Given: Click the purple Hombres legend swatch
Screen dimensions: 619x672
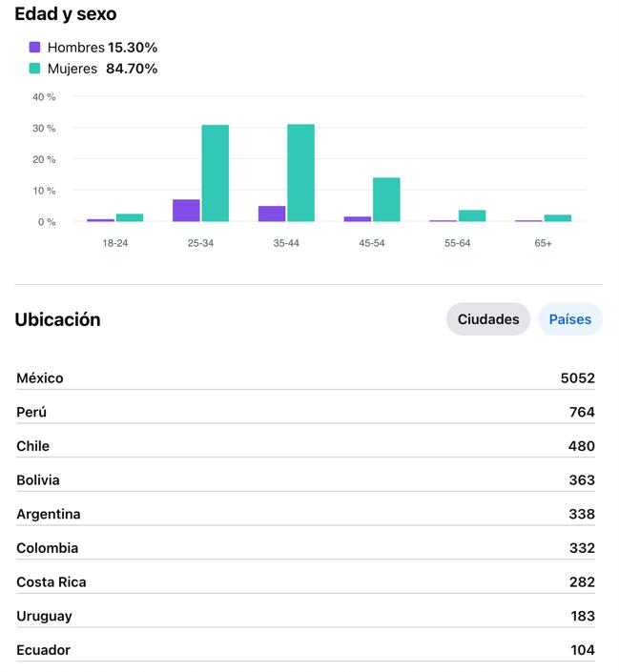Looking at the screenshot, I should (x=35, y=47).
